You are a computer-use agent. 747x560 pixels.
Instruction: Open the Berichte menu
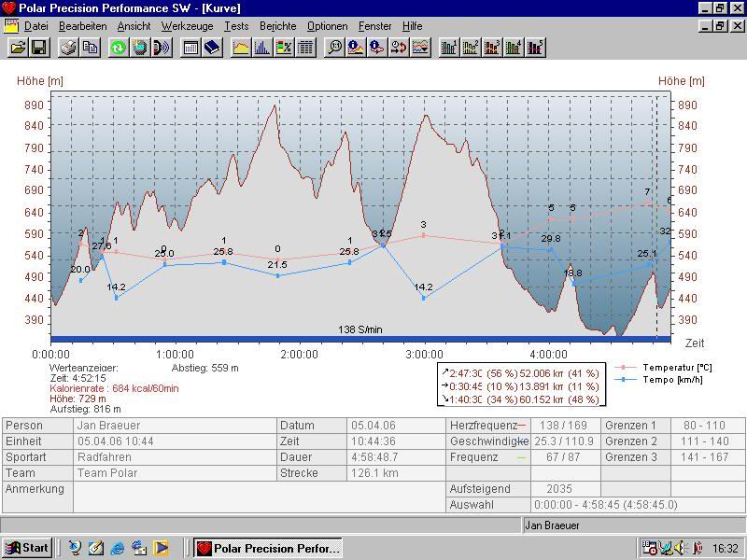(x=277, y=26)
